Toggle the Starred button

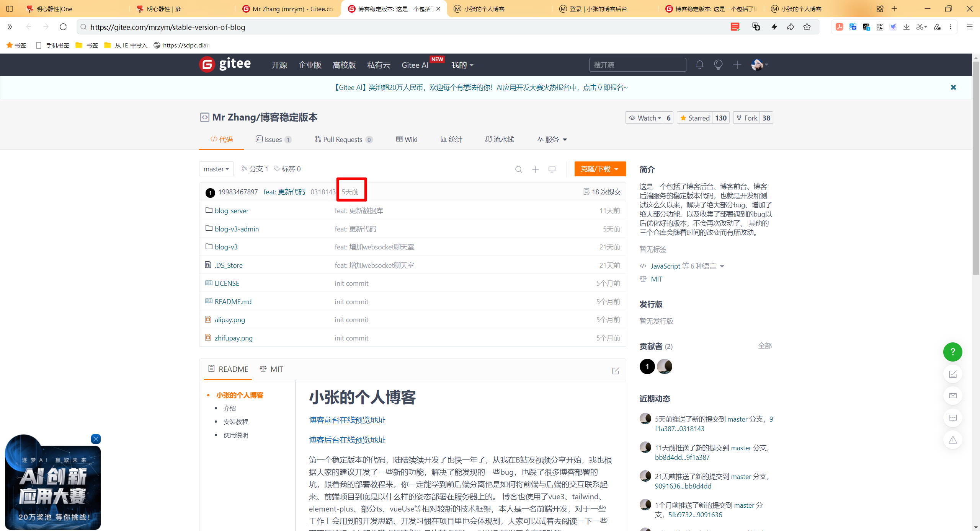[x=695, y=118]
